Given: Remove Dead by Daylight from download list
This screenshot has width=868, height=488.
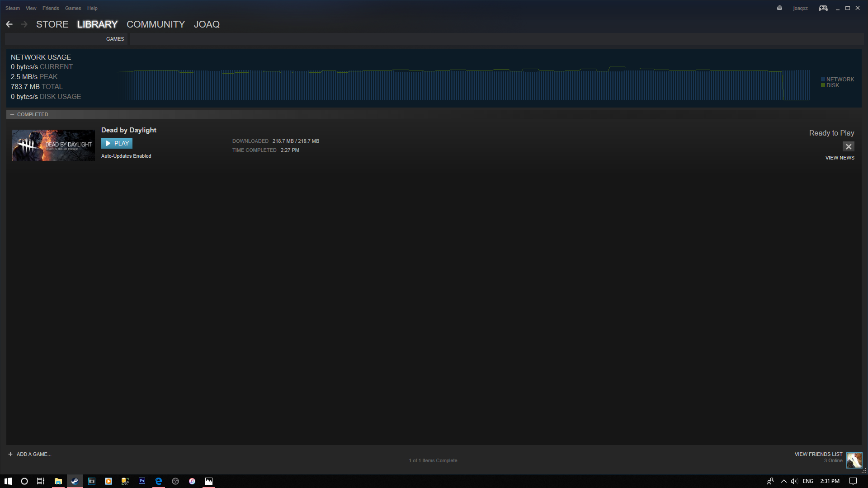Looking at the screenshot, I should (x=848, y=146).
